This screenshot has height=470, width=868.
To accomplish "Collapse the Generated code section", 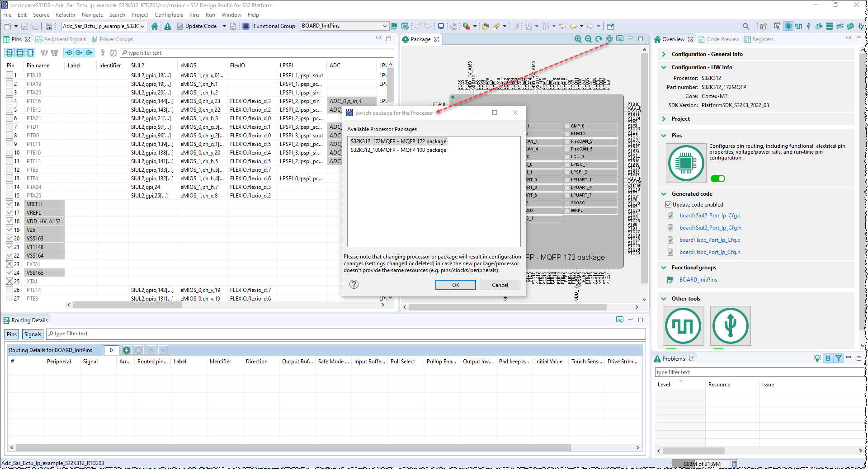I will (663, 193).
